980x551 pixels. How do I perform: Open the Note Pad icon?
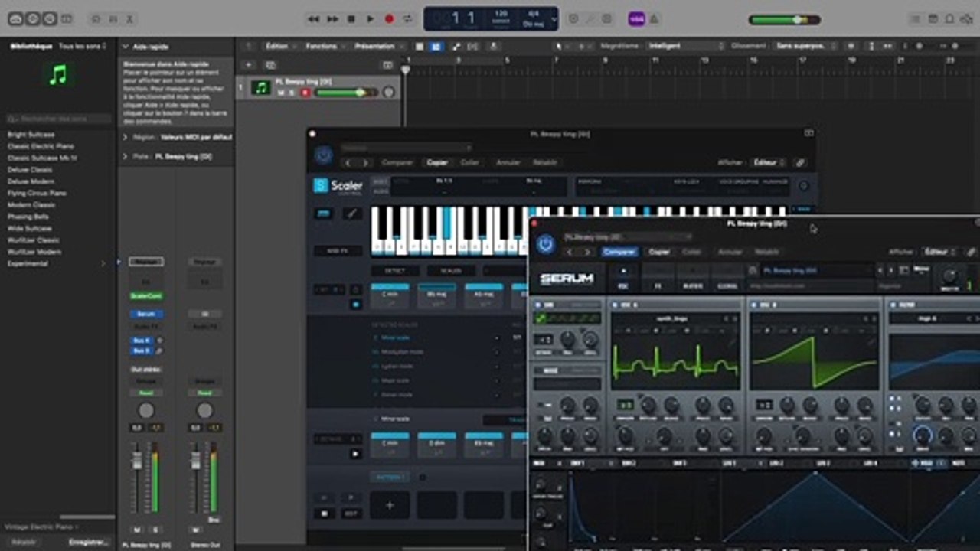pos(933,19)
